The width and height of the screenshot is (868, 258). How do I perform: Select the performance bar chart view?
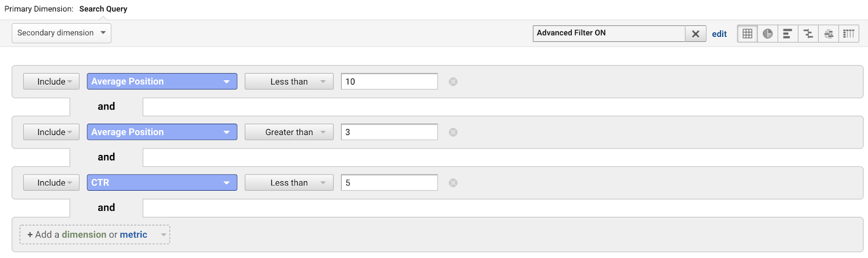coord(788,34)
